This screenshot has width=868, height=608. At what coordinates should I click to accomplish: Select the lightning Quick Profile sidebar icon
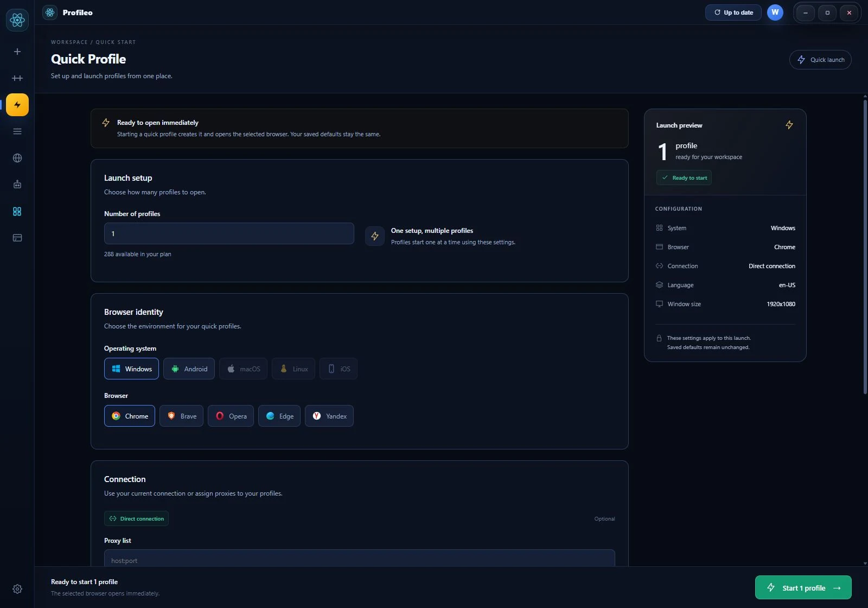[x=17, y=105]
